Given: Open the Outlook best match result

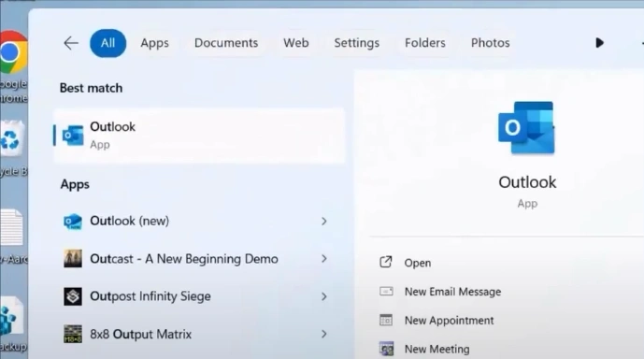Looking at the screenshot, I should coord(199,136).
